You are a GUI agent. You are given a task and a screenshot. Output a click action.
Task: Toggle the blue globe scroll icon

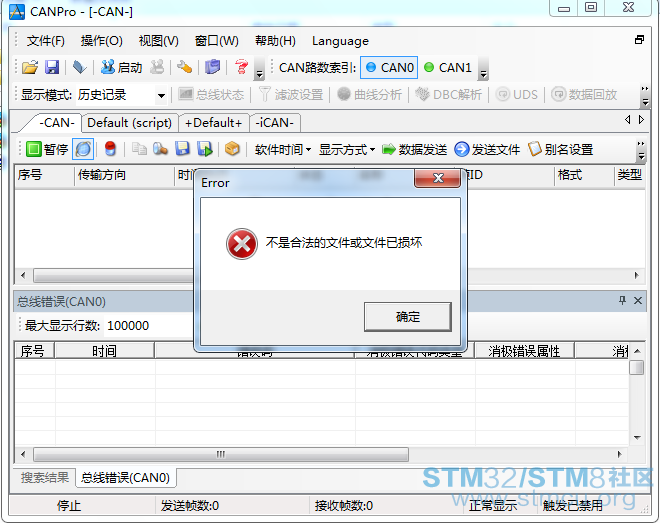point(83,149)
